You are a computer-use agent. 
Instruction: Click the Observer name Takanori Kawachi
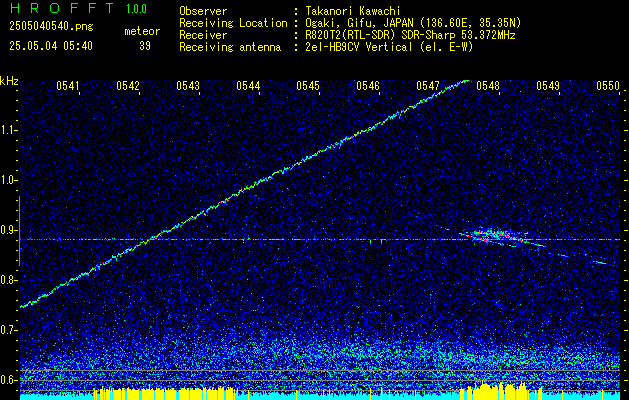pyautogui.click(x=353, y=11)
